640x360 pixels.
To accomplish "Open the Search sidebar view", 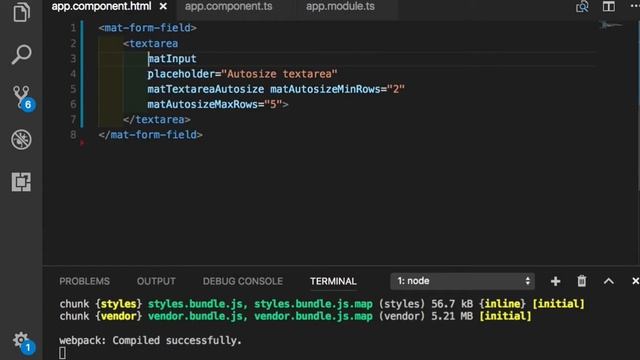I will point(21,54).
